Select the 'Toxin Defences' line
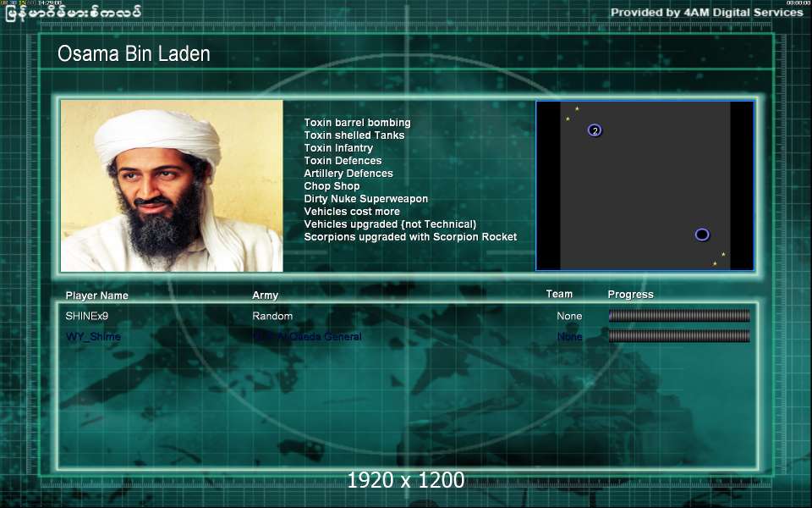The height and width of the screenshot is (508, 812). (x=343, y=161)
